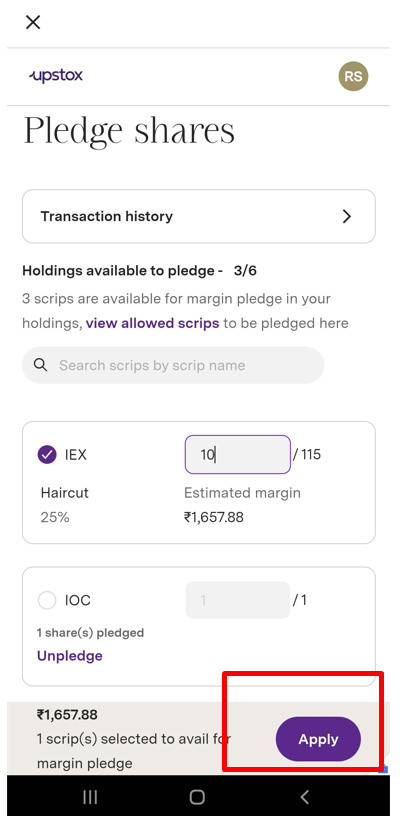Tap the Android home button

tap(197, 796)
